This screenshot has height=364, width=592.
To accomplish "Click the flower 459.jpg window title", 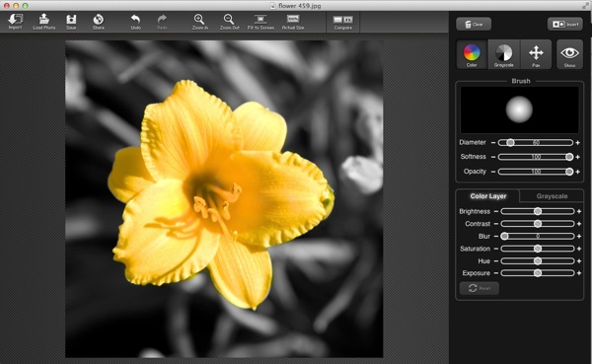I will tap(299, 6).
